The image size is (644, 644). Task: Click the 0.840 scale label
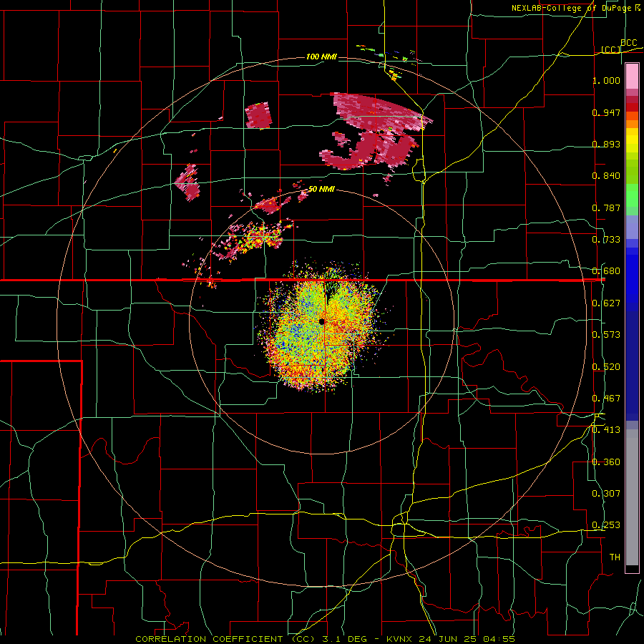(x=606, y=176)
